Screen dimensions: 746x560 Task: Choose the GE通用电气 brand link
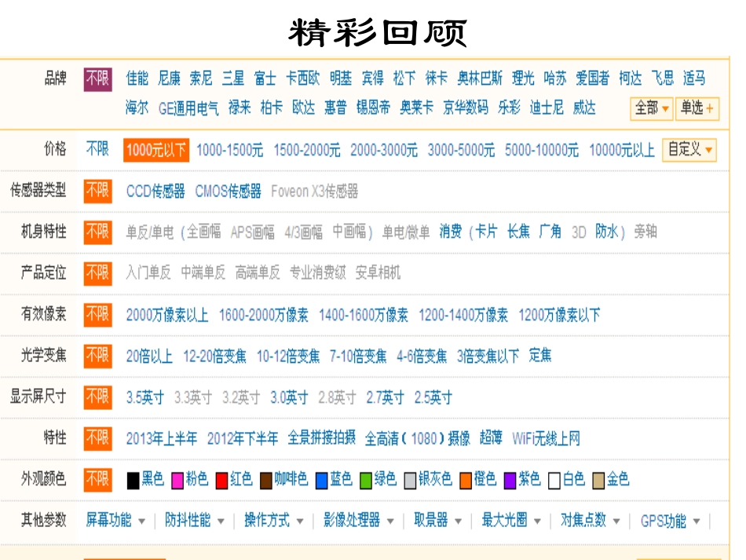188,108
